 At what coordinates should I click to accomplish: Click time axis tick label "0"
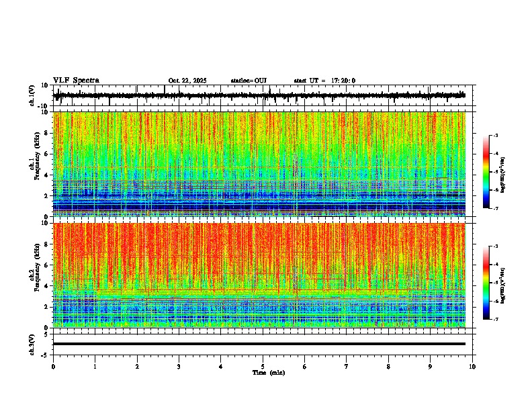click(x=53, y=367)
